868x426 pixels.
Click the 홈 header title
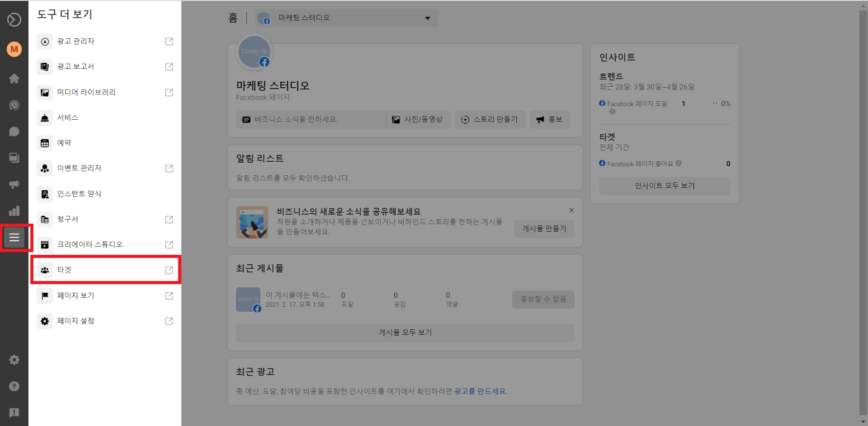(233, 18)
